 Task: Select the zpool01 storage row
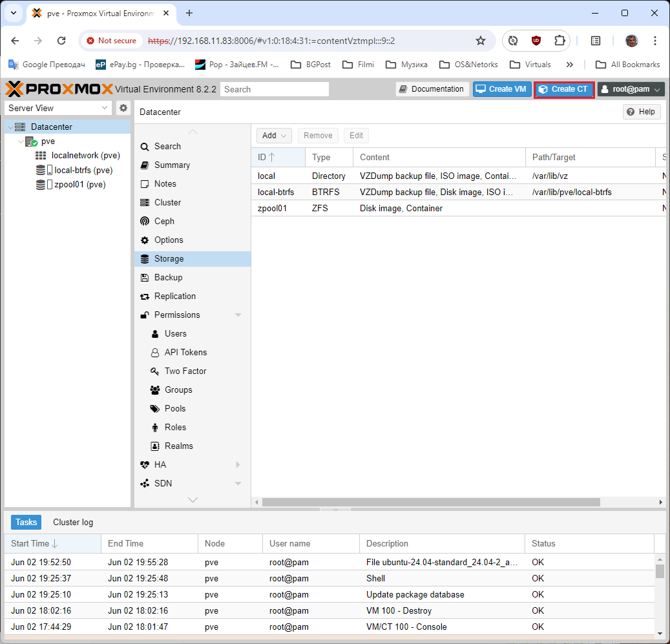coord(459,209)
